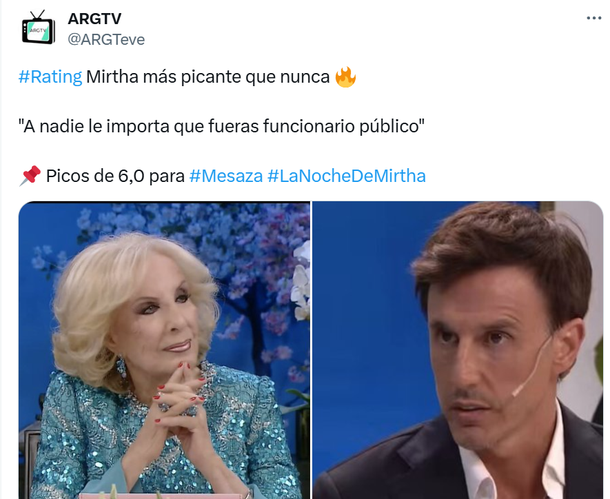
Task: Click the red pushpin emoji before 'Picos'
Action: coord(30,175)
